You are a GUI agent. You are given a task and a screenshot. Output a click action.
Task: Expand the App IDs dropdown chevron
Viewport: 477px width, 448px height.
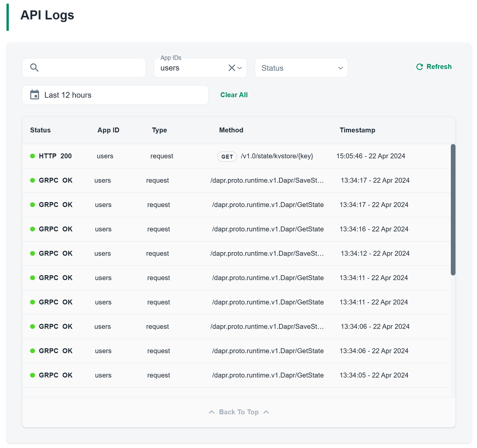point(240,68)
